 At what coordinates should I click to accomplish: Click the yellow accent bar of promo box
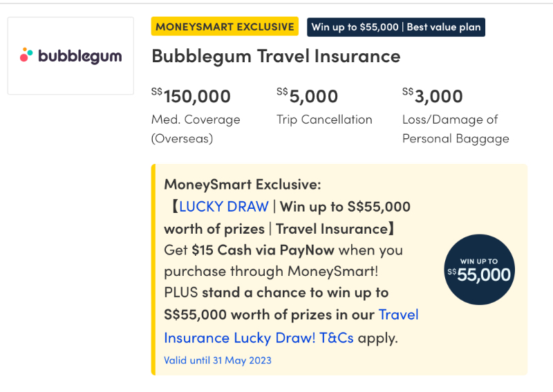click(x=153, y=270)
